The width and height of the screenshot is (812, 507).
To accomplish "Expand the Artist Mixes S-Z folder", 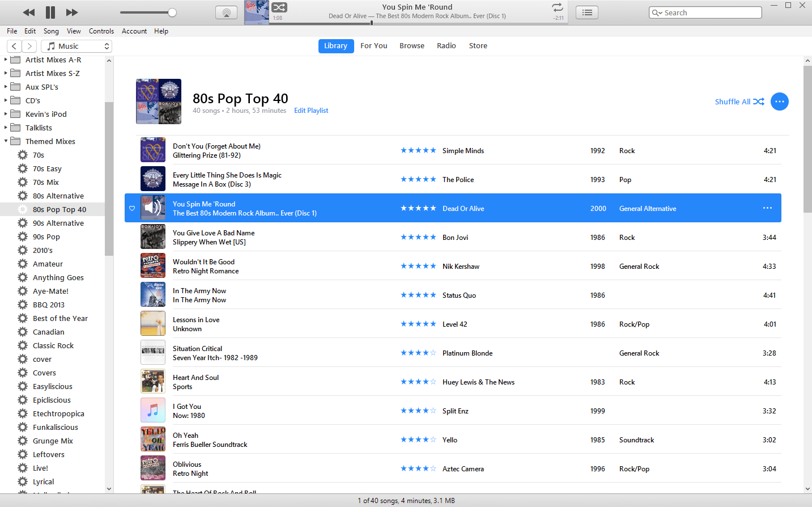I will (x=6, y=73).
